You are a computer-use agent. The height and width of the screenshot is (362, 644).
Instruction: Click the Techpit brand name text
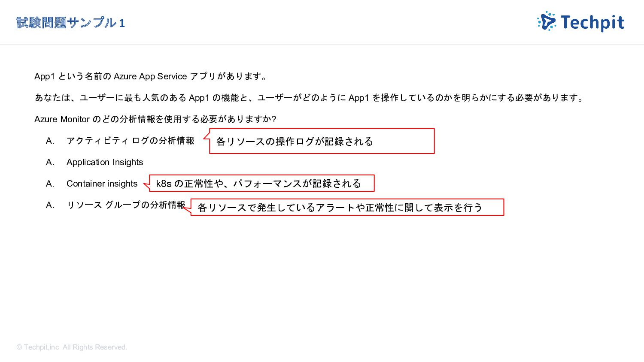tap(592, 23)
